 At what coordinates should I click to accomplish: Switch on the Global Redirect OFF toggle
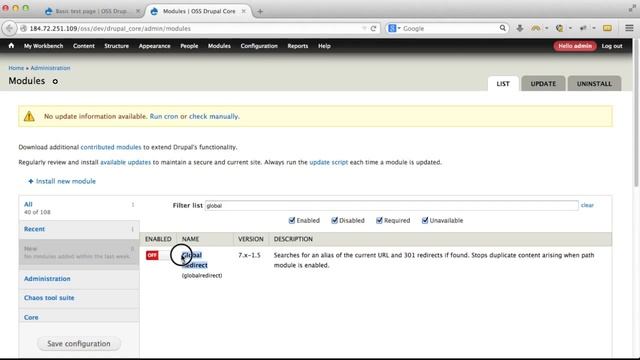tap(157, 255)
